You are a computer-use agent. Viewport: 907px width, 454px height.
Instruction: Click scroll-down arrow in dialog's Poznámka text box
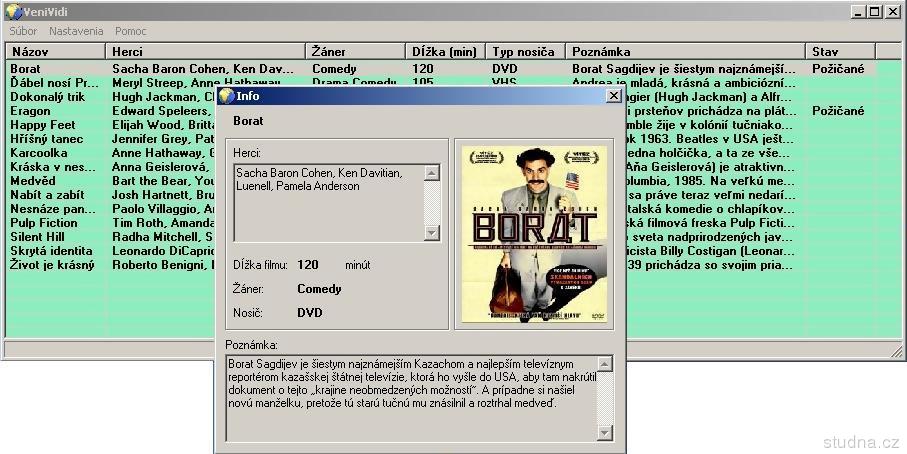604,432
